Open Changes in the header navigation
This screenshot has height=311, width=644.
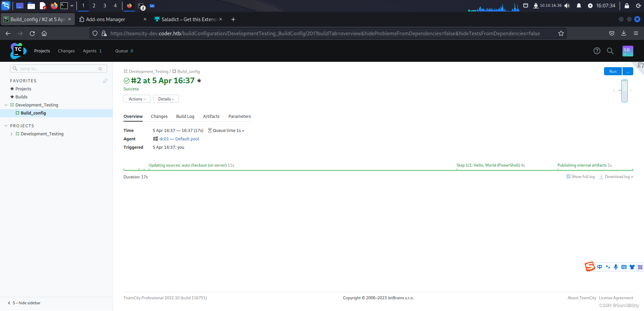pos(66,51)
